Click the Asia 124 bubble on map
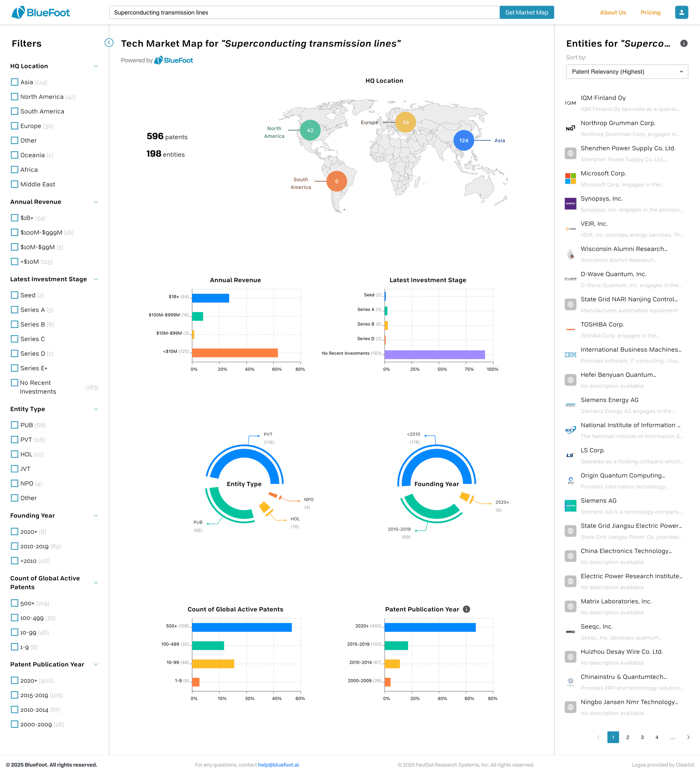Viewport: 700px width, 774px height. point(463,141)
